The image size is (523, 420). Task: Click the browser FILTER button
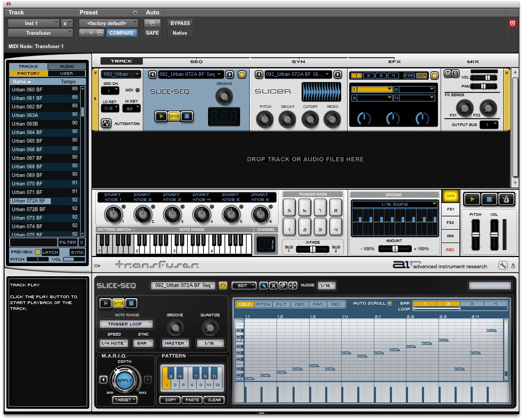[68, 243]
